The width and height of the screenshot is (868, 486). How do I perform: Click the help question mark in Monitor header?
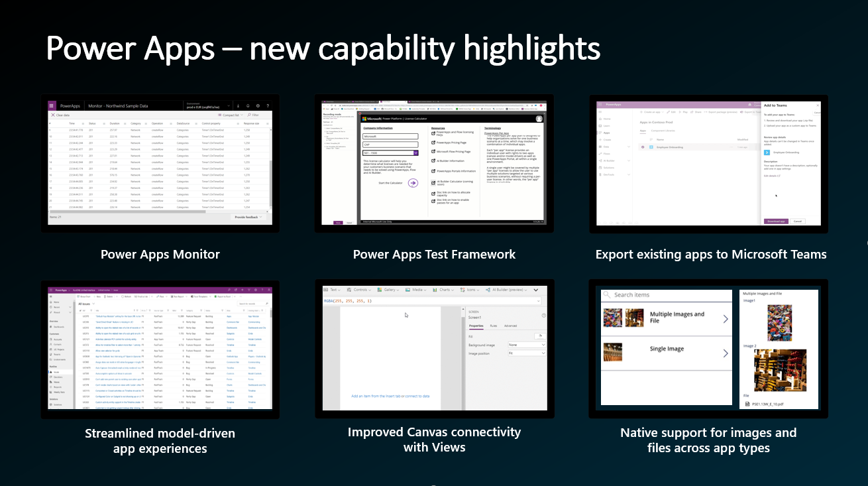tap(268, 106)
